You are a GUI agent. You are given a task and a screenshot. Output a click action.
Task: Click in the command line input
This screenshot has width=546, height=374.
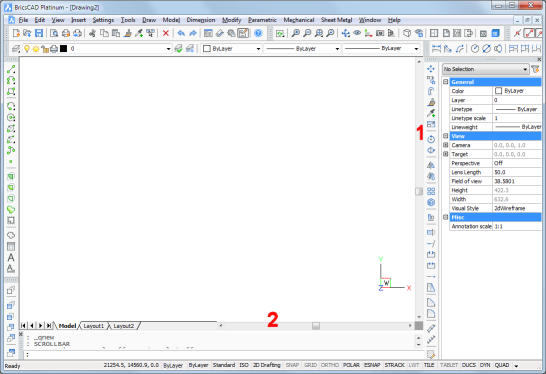click(223, 354)
